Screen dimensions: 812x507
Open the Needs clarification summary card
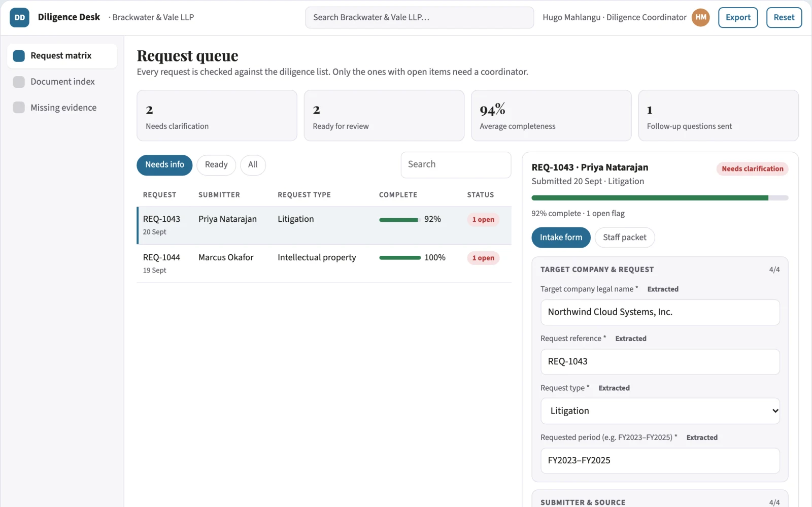pyautogui.click(x=217, y=116)
